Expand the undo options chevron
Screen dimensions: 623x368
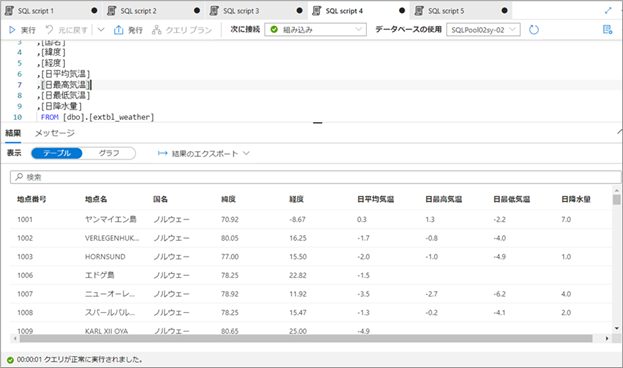click(x=101, y=29)
